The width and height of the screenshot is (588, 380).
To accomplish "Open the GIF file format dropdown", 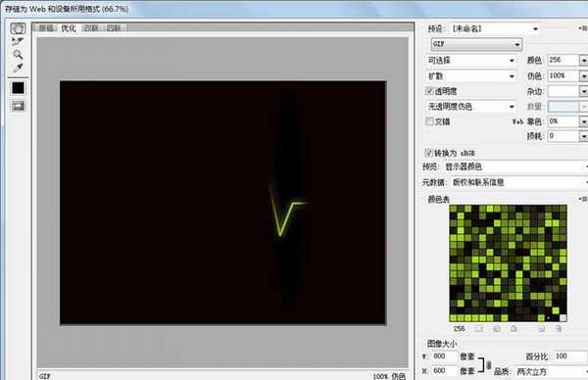I will [x=476, y=44].
